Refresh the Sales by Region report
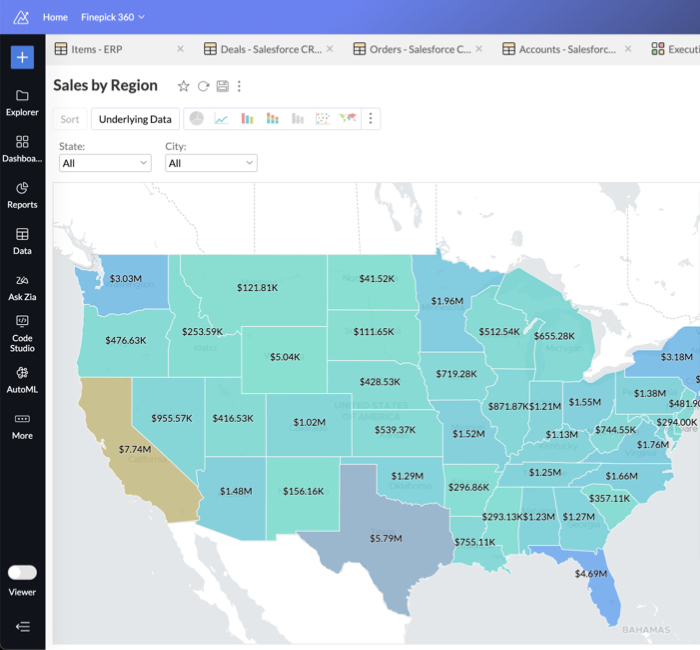Image resolution: width=700 pixels, height=650 pixels. (x=203, y=87)
